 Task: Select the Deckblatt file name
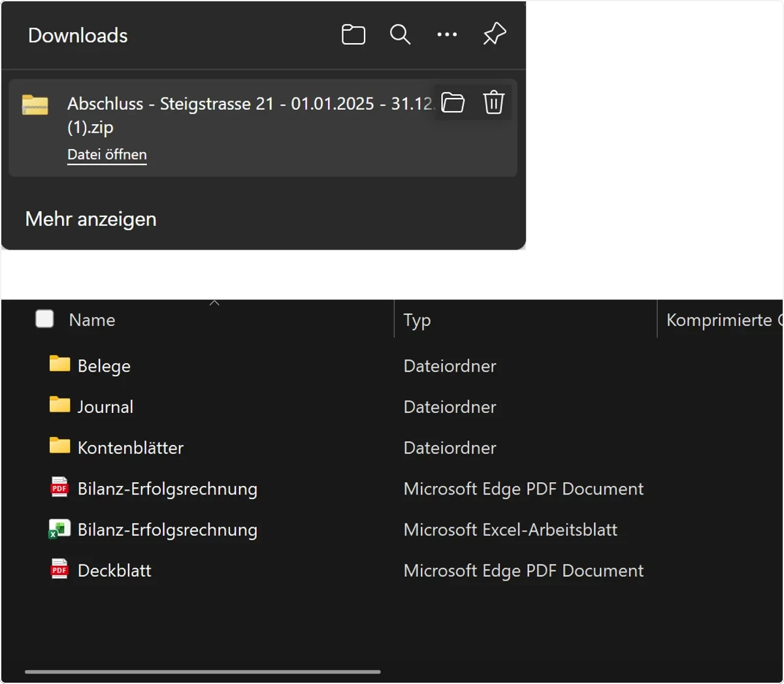[114, 570]
